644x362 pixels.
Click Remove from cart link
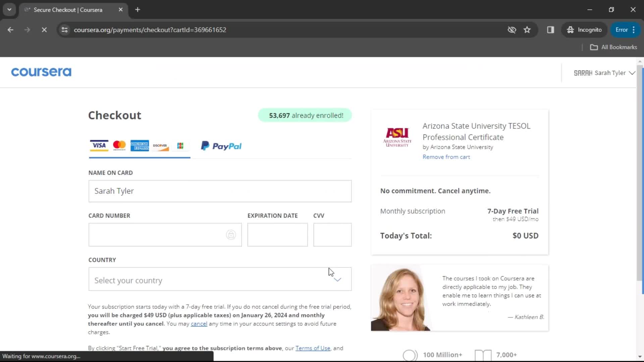point(446,157)
